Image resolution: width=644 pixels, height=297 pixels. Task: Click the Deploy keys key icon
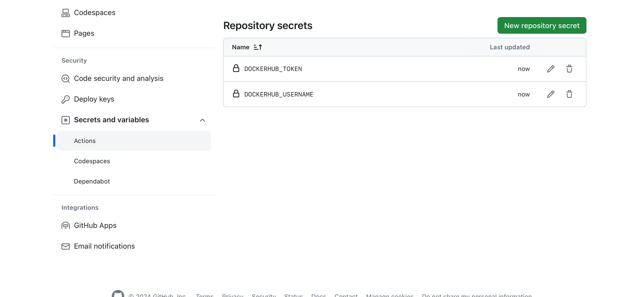66,99
